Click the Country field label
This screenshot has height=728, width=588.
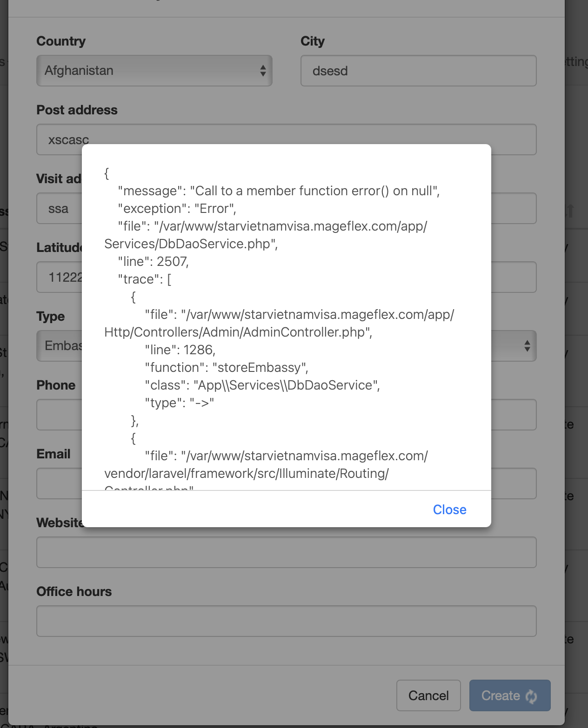(x=61, y=41)
